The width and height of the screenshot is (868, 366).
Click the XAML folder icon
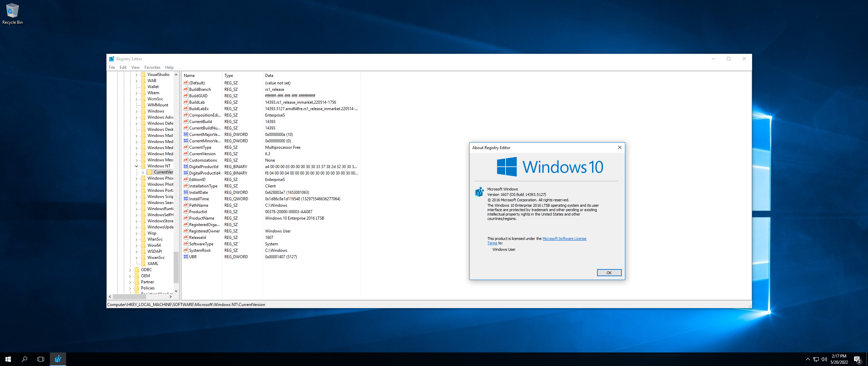pos(143,264)
